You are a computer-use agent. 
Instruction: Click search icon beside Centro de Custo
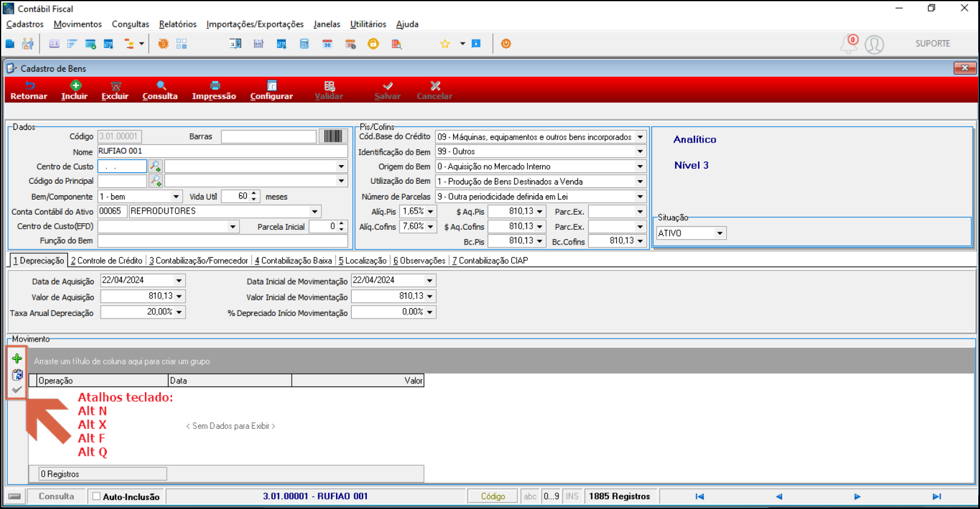click(156, 166)
